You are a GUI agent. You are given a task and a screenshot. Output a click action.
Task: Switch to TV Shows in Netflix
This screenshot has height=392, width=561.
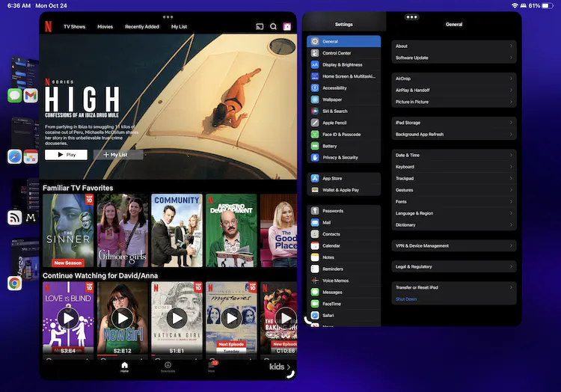74,26
